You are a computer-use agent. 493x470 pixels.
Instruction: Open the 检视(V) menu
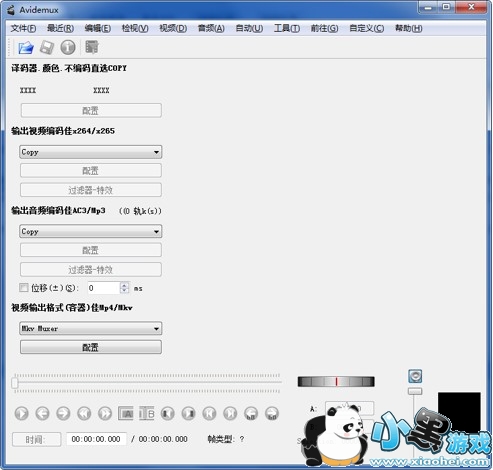click(x=135, y=28)
